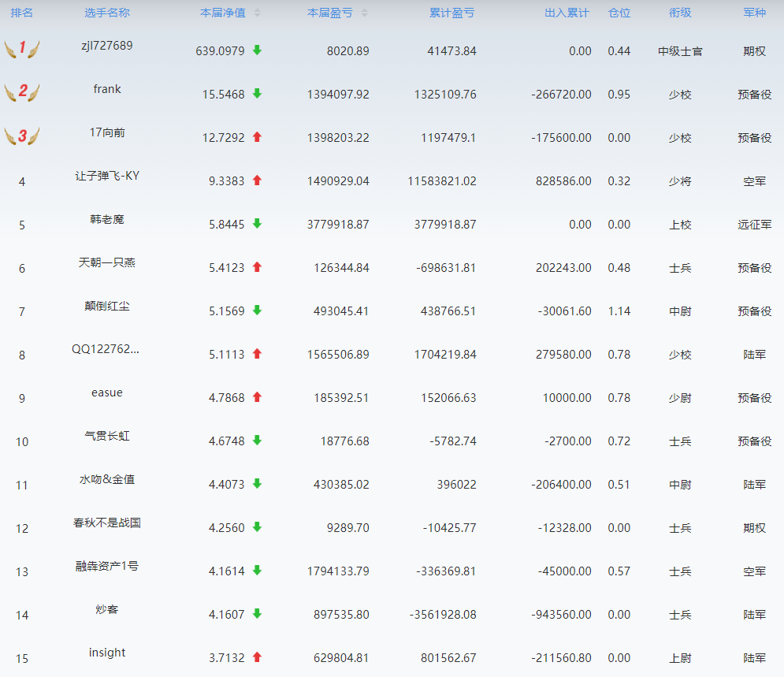This screenshot has width=784, height=677.
Task: Open player 水吻&金值
Action: [107, 479]
